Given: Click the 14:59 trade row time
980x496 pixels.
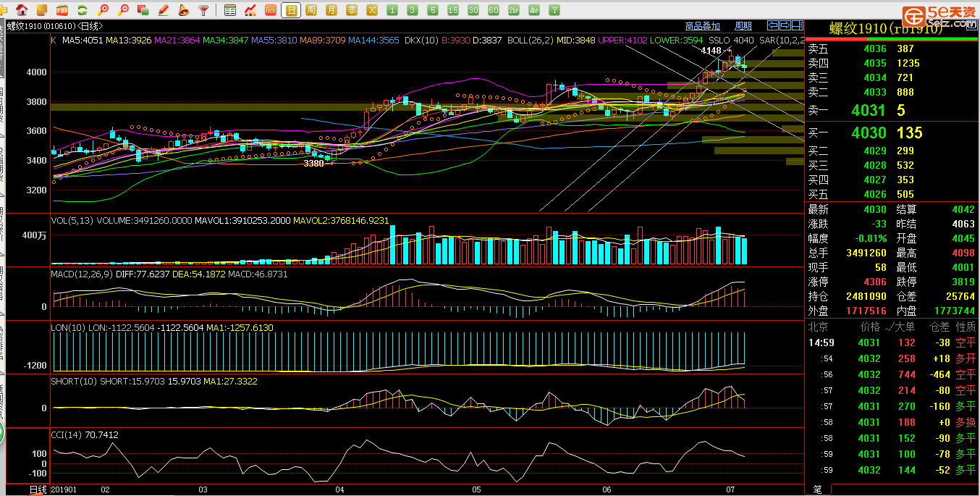Looking at the screenshot, I should (821, 342).
